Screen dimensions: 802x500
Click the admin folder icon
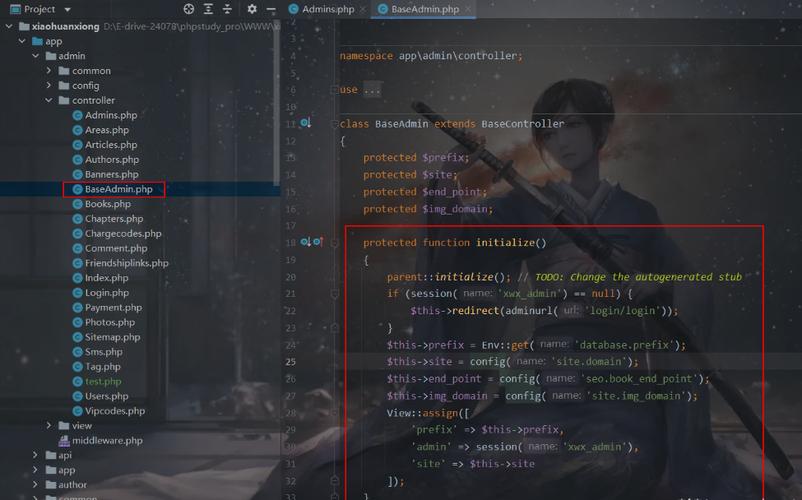pyautogui.click(x=51, y=56)
